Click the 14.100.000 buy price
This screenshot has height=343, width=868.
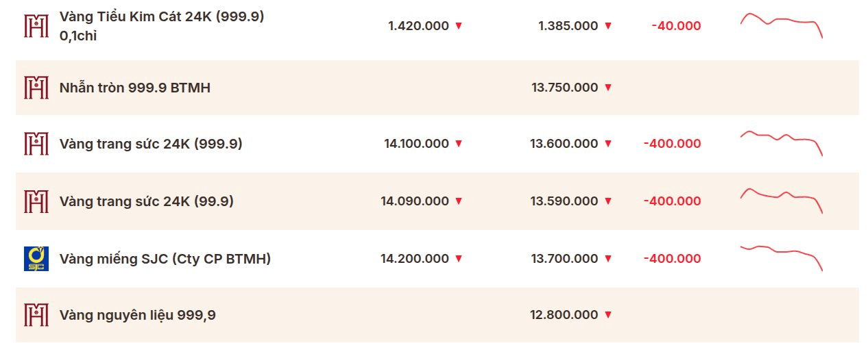tap(416, 144)
